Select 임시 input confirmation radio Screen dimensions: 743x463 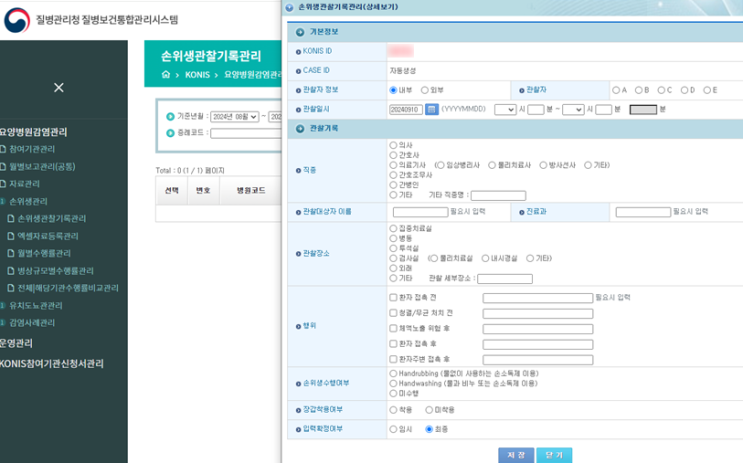click(393, 429)
